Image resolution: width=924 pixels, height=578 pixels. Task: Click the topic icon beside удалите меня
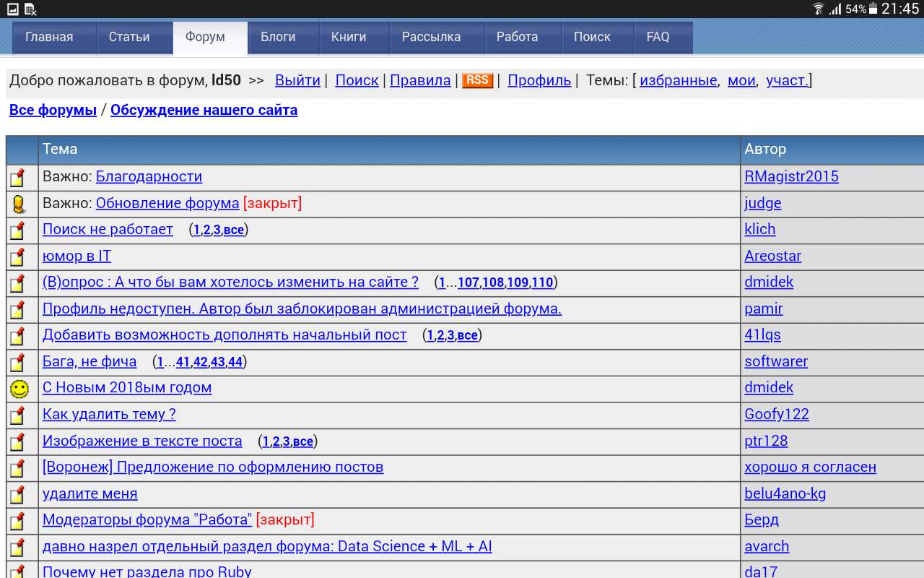pos(17,495)
